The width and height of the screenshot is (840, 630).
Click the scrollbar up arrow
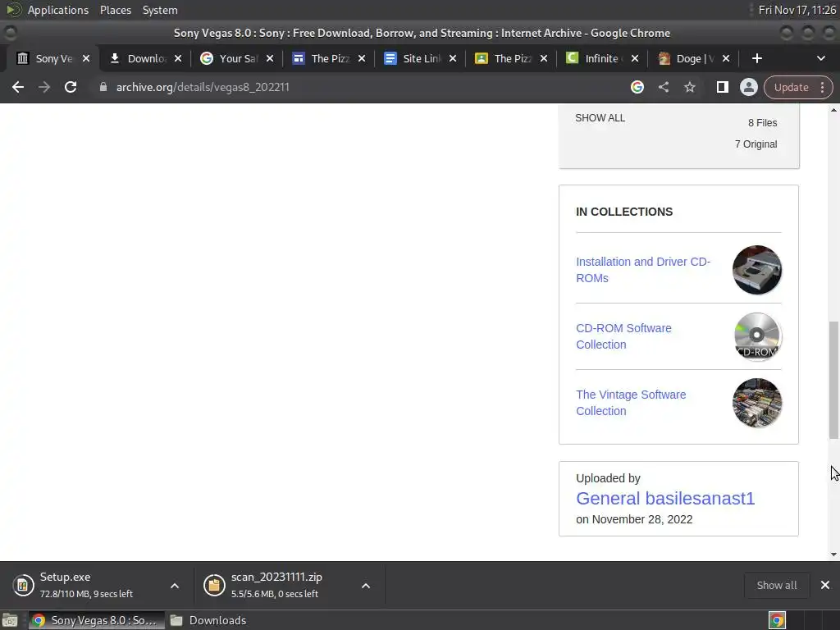[833, 110]
